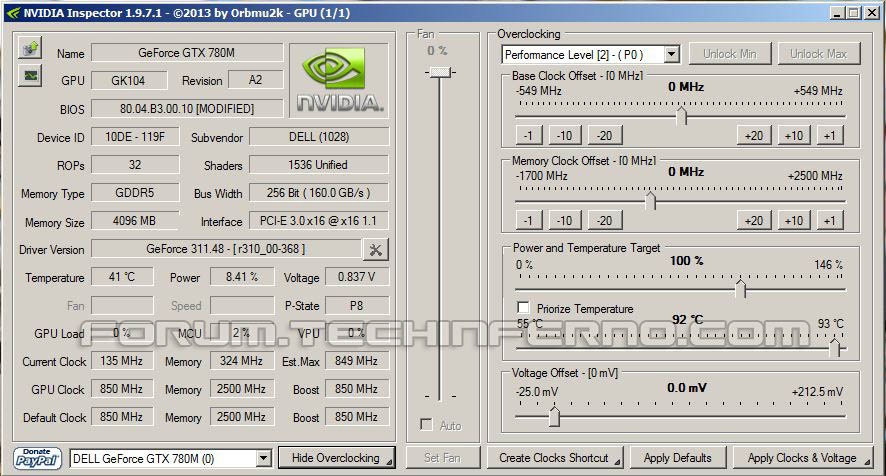
Task: Click the Memory Size 4096 MB field
Action: [x=135, y=220]
